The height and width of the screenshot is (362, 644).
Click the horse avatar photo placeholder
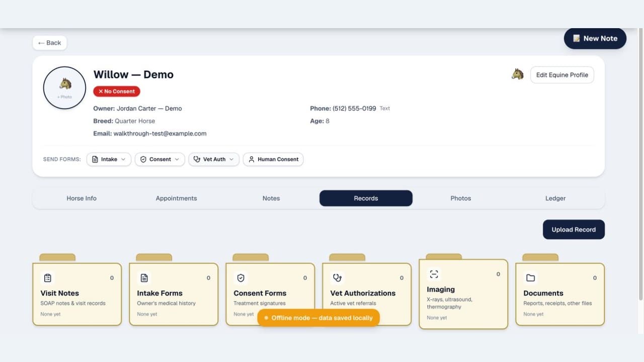click(x=65, y=87)
